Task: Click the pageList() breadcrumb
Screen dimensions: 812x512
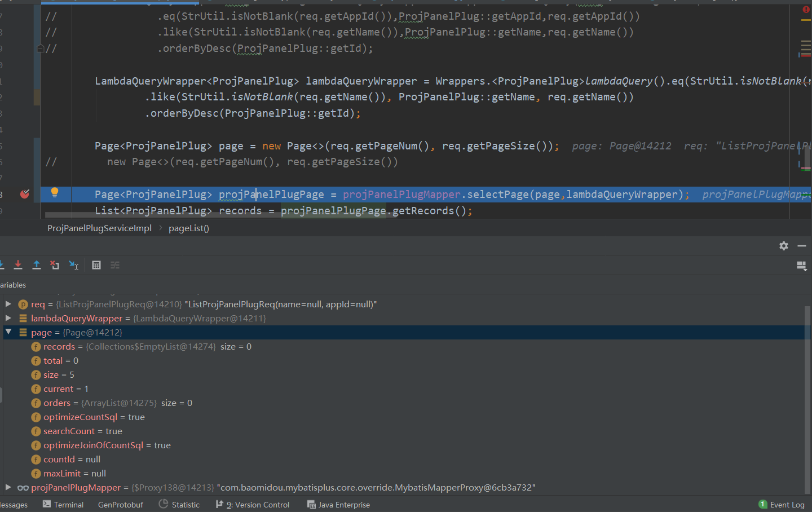Action: coord(189,228)
